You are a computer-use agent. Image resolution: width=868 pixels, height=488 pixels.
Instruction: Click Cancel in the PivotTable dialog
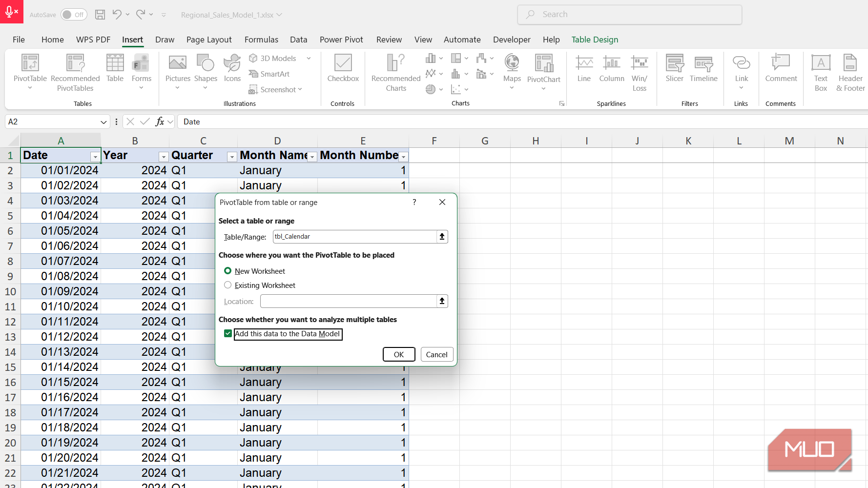tap(436, 354)
